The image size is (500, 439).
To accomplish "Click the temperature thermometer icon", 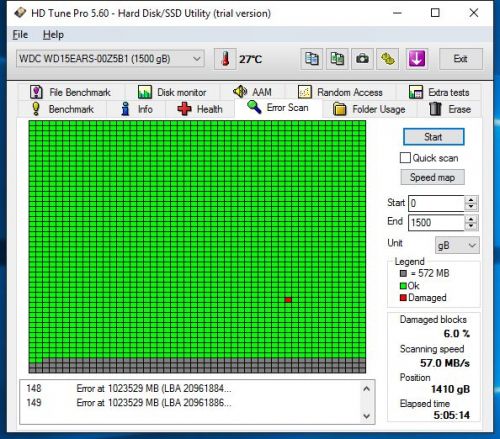I will (x=225, y=59).
